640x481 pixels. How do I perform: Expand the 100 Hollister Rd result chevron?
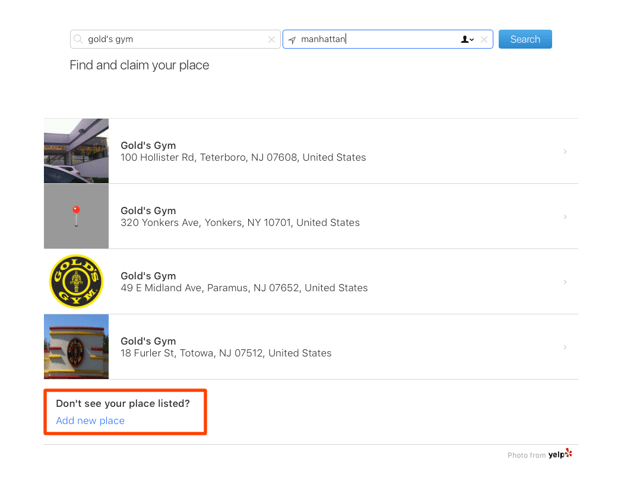click(565, 151)
